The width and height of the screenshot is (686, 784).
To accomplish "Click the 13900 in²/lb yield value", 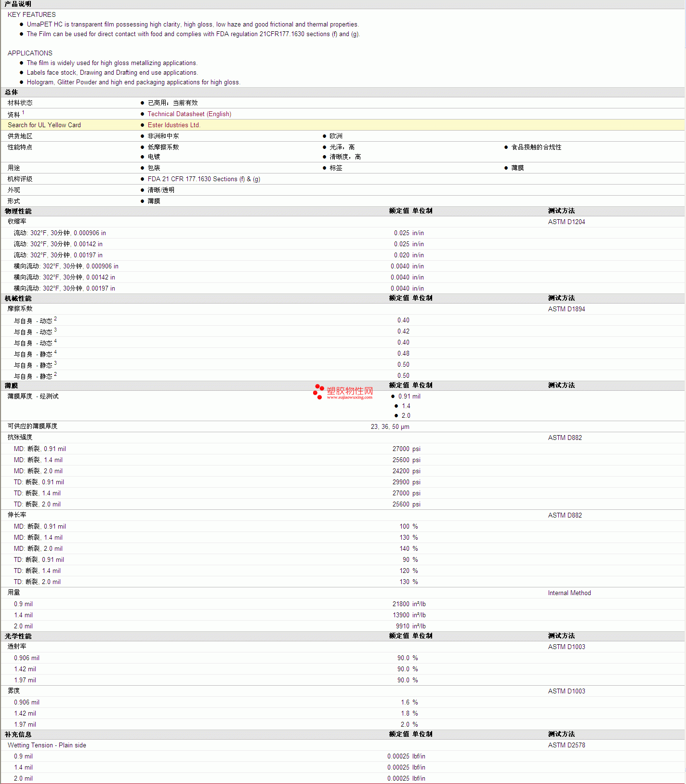I will 409,615.
